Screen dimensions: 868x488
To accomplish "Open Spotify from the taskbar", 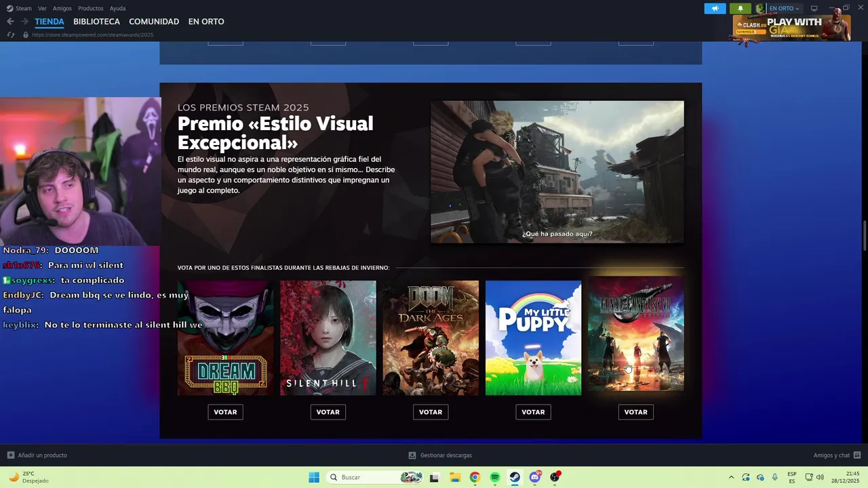I will click(495, 477).
